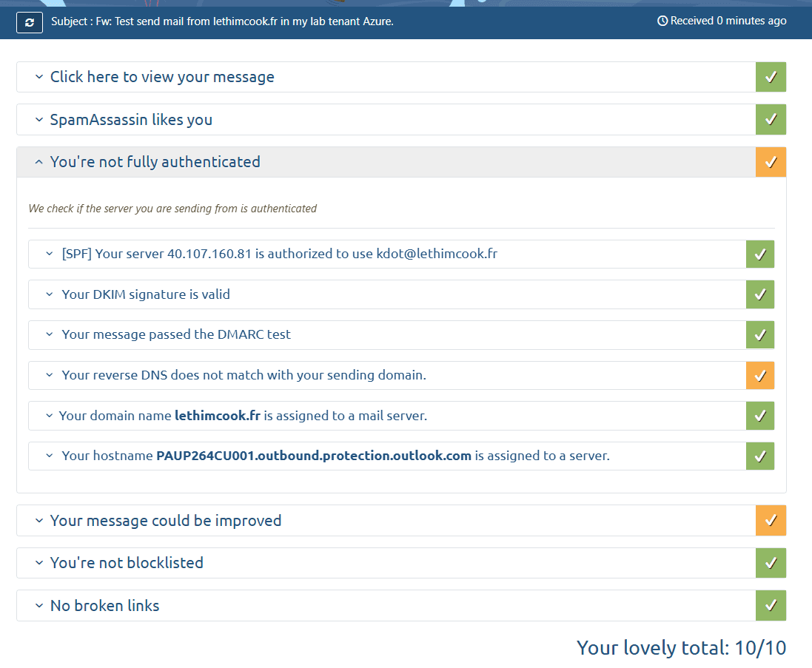
Task: Click orange check for message could be improved
Action: (771, 521)
